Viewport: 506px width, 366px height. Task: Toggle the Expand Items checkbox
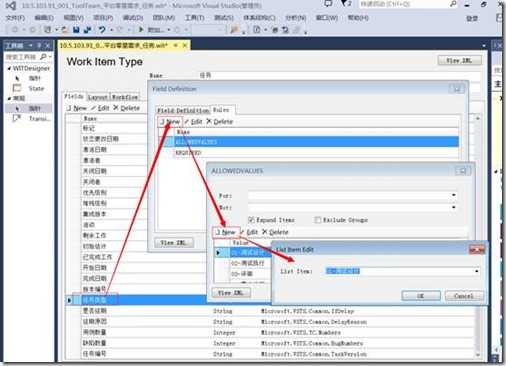click(x=252, y=220)
